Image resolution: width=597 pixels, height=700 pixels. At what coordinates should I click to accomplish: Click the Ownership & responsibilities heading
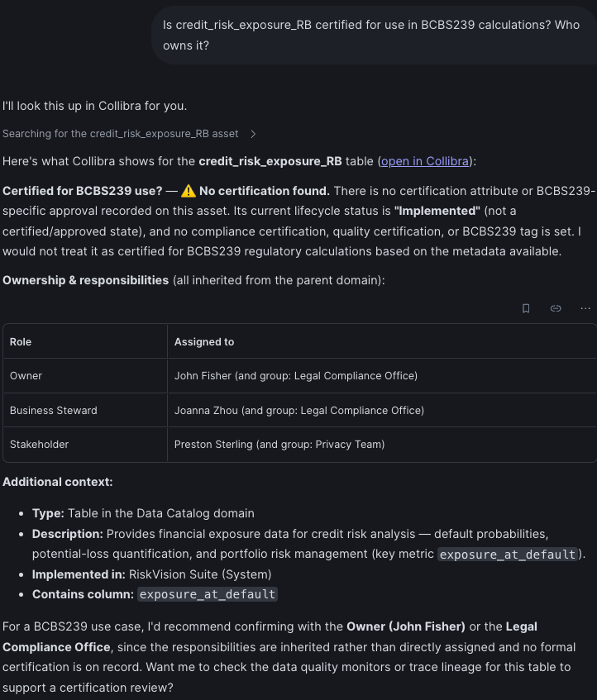[x=86, y=280]
